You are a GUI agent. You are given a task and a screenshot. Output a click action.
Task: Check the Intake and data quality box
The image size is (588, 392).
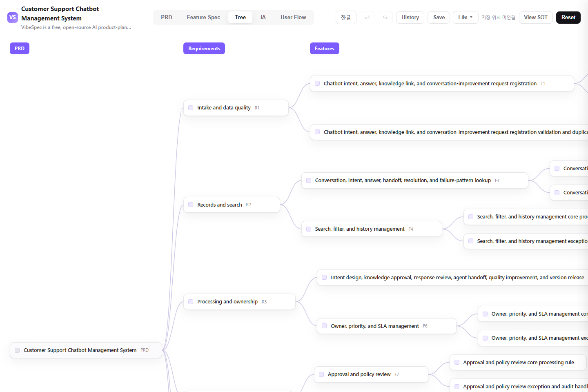point(191,108)
